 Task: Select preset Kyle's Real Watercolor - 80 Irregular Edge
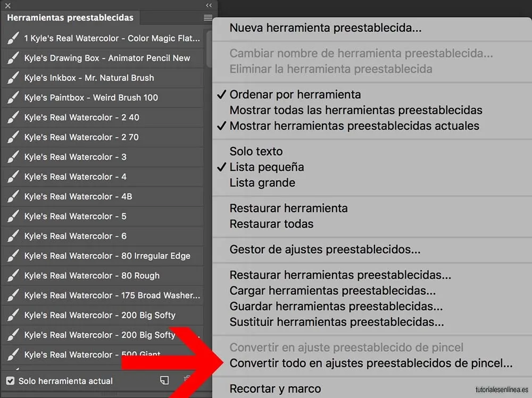point(103,256)
